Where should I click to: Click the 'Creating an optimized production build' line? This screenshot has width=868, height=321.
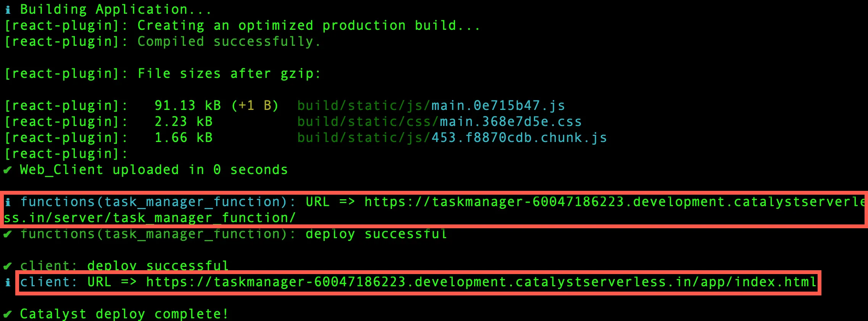pos(308,26)
